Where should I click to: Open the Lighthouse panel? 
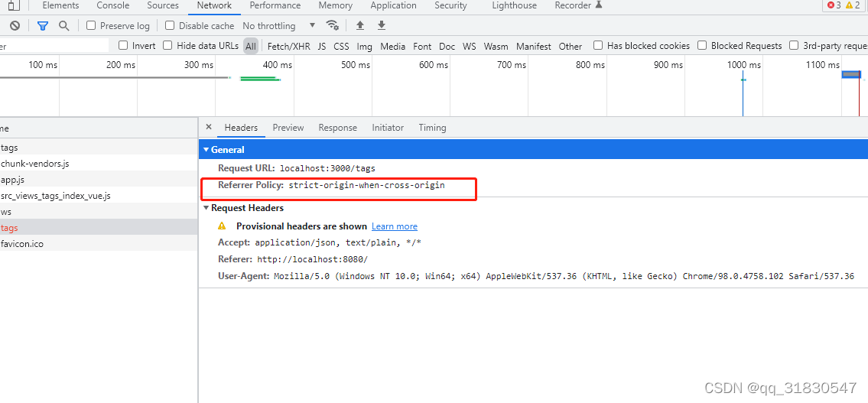(514, 5)
